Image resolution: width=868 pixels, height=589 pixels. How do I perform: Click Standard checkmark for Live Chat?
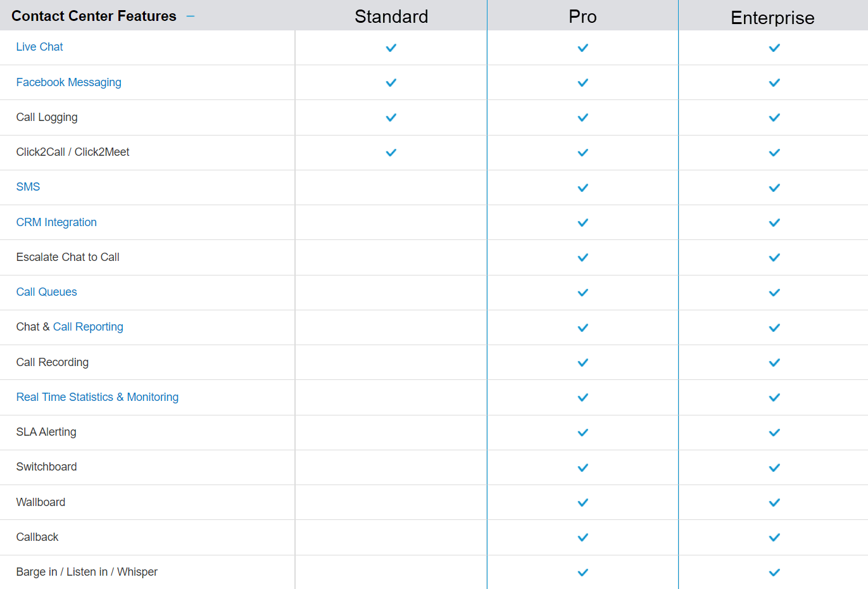pyautogui.click(x=391, y=47)
